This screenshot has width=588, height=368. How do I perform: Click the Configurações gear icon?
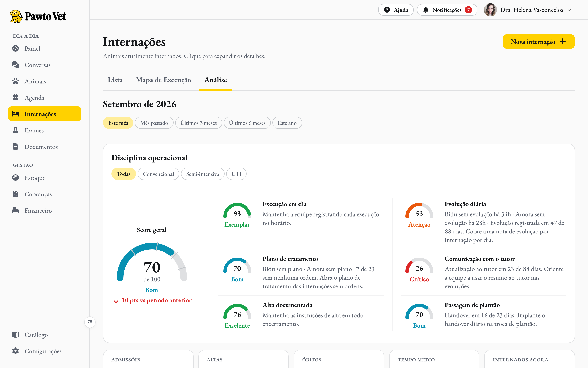(x=16, y=351)
